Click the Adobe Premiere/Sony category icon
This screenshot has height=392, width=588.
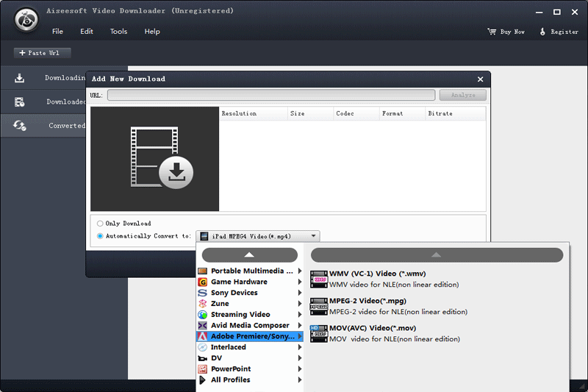pyautogui.click(x=203, y=336)
